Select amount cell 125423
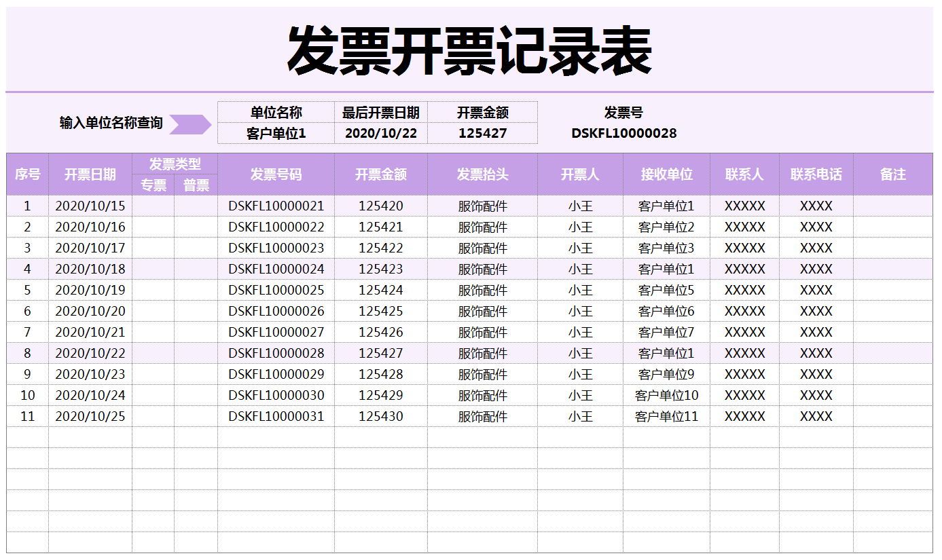The height and width of the screenshot is (560, 942). point(381,269)
